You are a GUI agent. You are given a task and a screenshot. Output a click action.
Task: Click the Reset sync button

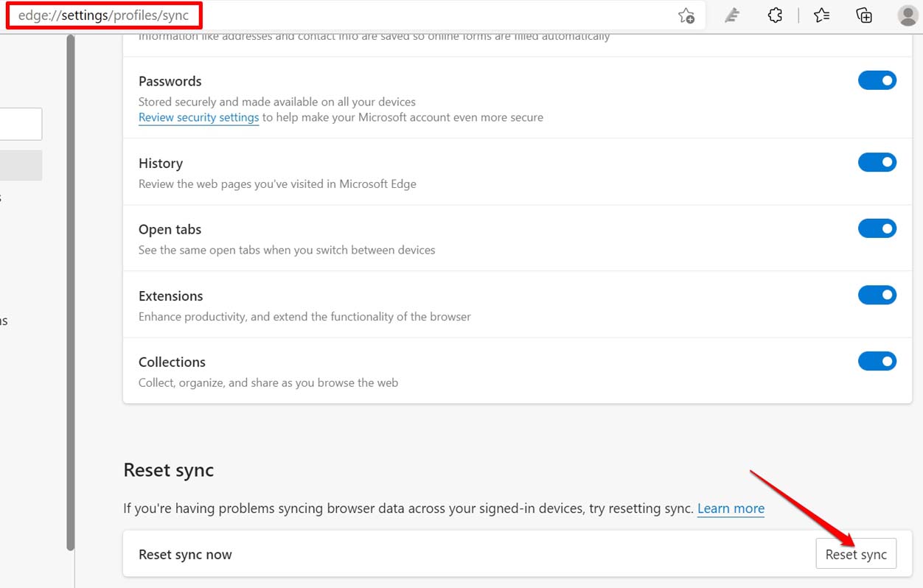[856, 553]
